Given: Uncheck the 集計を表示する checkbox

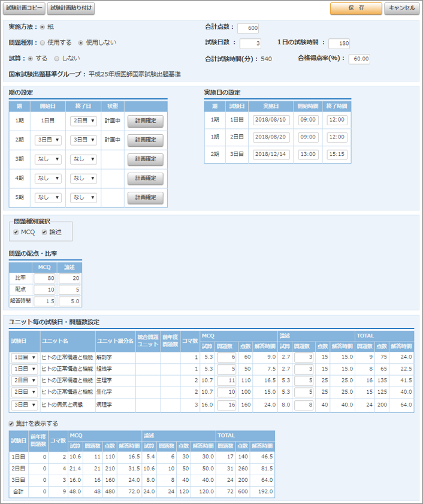Looking at the screenshot, I should tap(12, 424).
